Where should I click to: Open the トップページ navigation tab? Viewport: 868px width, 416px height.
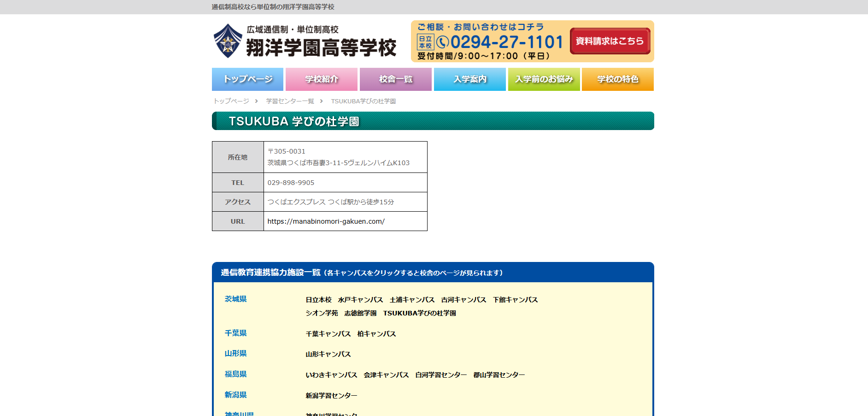(248, 79)
